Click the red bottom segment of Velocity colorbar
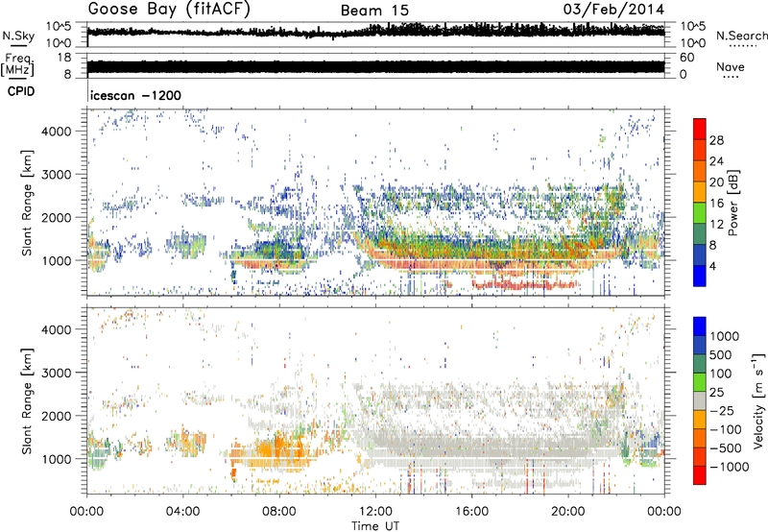 pyautogui.click(x=700, y=475)
